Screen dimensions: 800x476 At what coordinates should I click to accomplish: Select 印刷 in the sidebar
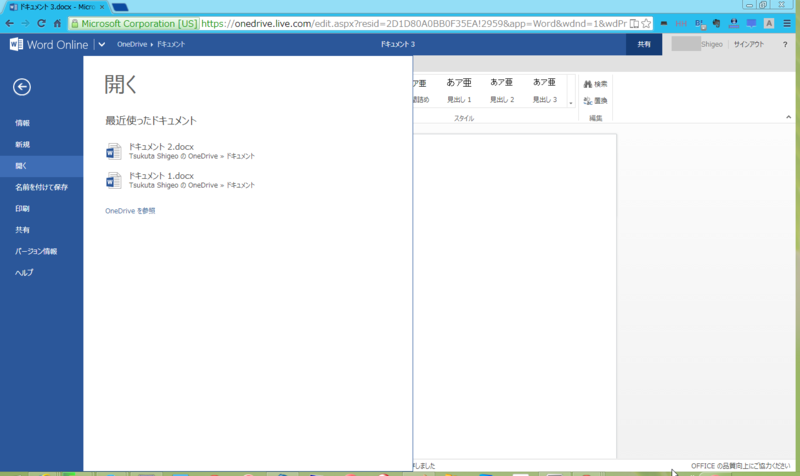22,209
